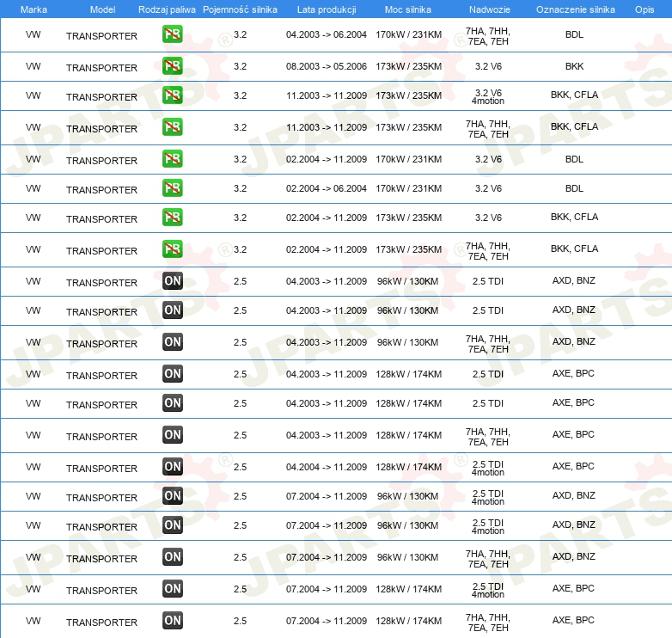Click the ON diesel icon in the 04.2003 128kW 7HA, 7HH row

[172, 435]
